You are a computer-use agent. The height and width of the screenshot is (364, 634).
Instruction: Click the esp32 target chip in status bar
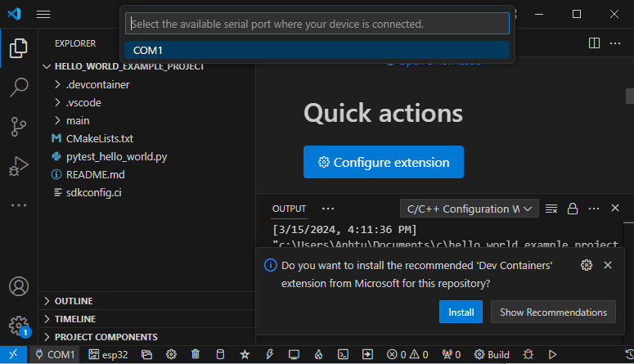pyautogui.click(x=109, y=355)
